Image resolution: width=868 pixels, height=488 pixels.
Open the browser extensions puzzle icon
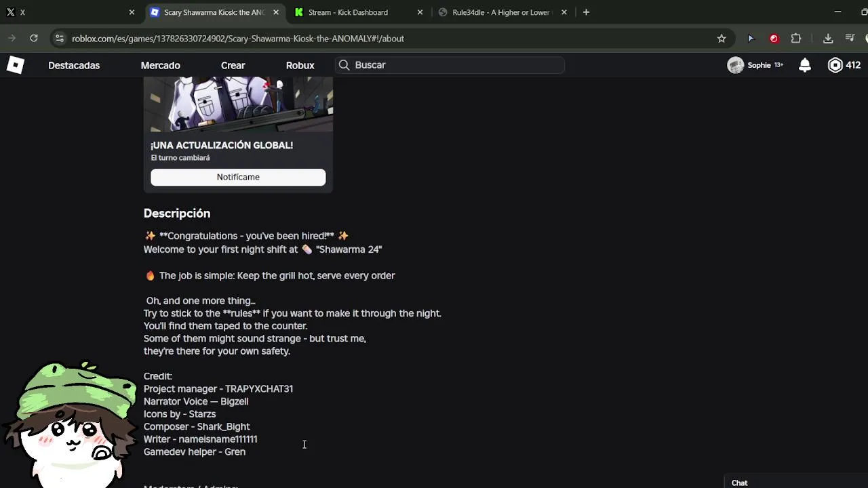point(796,39)
